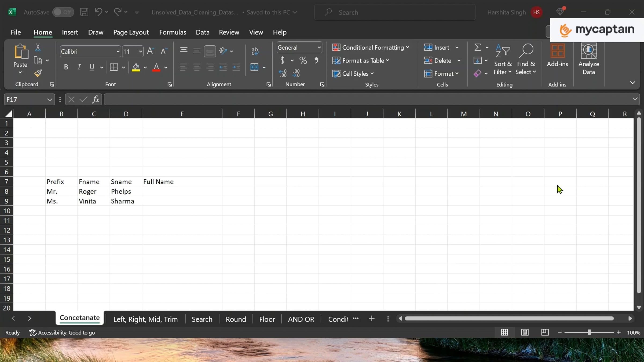Click the Wrap Text icon

pos(255,51)
